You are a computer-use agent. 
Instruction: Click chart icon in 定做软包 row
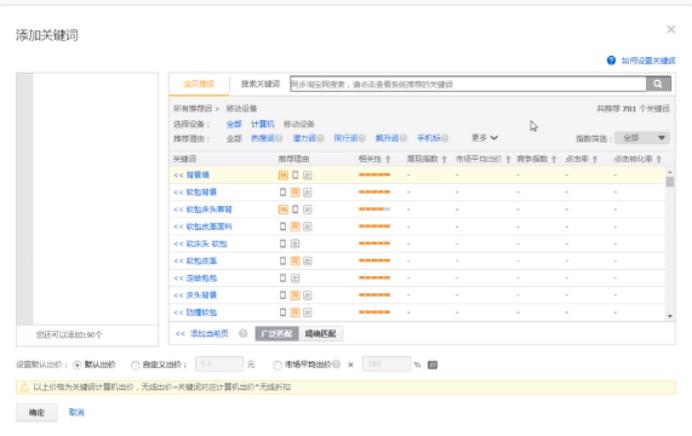[x=295, y=278]
